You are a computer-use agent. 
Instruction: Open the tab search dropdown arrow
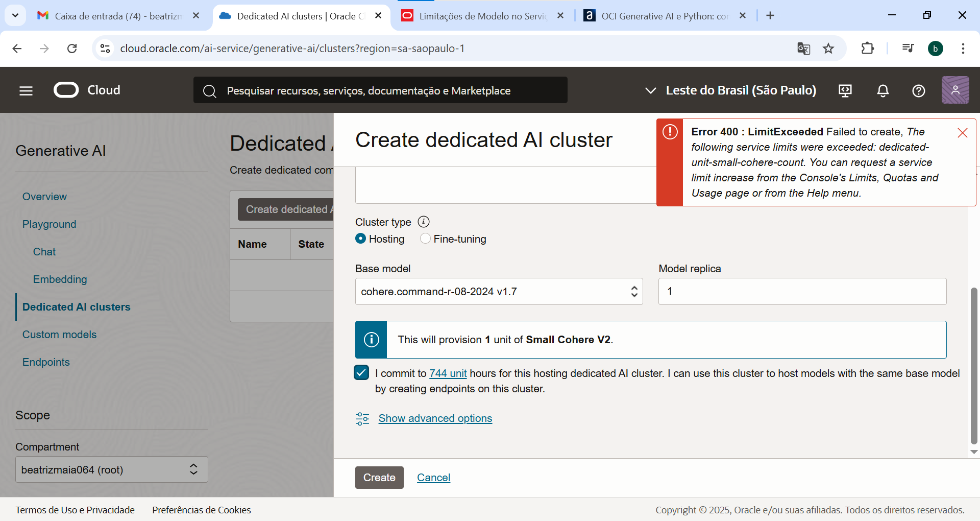(x=15, y=15)
